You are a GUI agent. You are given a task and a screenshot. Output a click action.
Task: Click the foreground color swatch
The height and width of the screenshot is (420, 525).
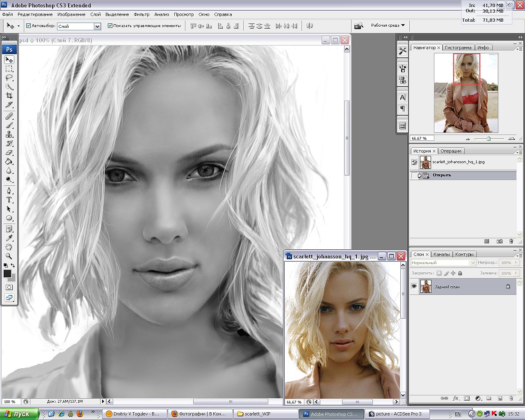pos(7,274)
